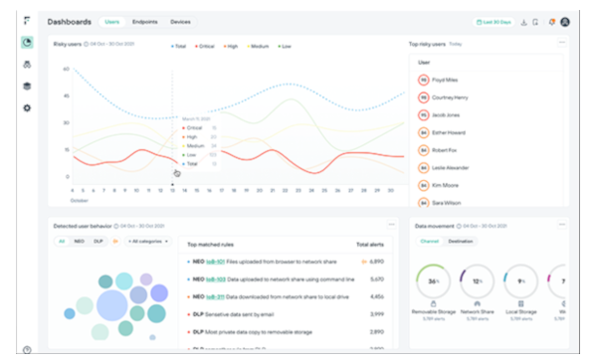Select Floyd Miles in top risky users
This screenshot has height=364, width=597.
point(440,80)
